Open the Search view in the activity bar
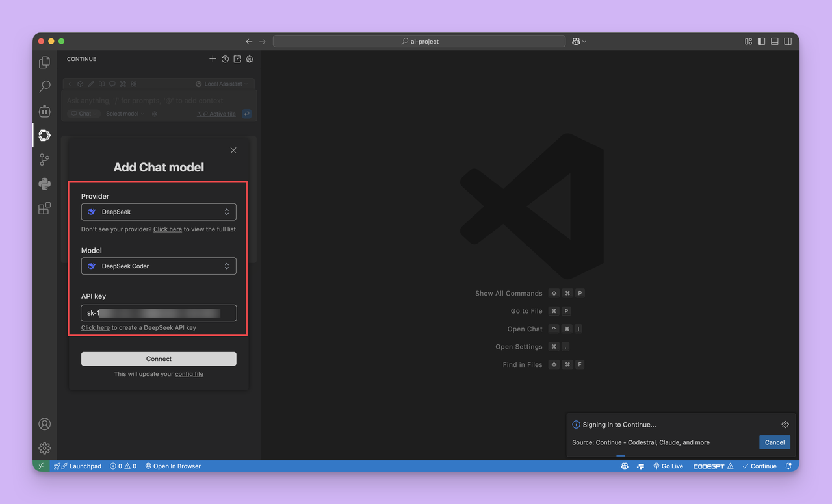 coord(44,86)
